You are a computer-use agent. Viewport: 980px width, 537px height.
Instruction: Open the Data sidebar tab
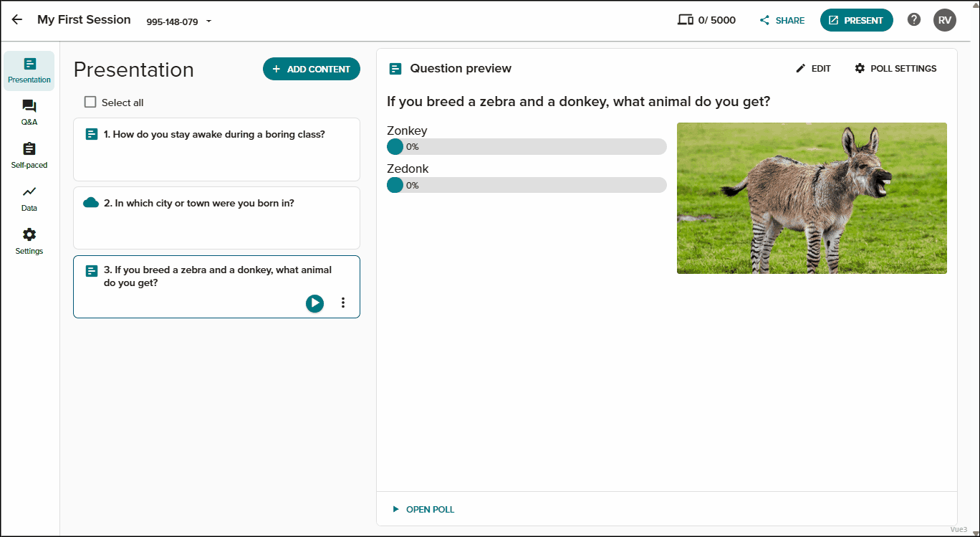click(x=29, y=199)
